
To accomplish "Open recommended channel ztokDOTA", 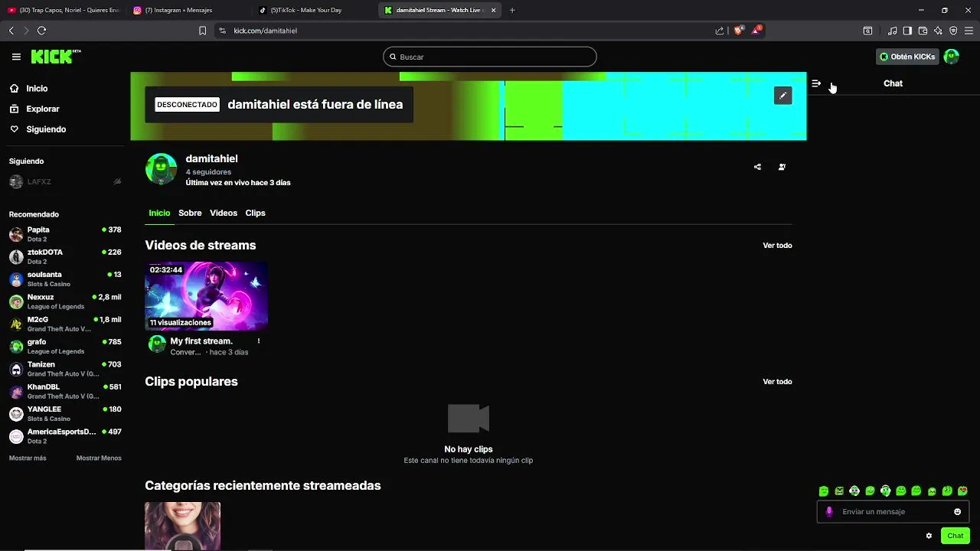I will (x=65, y=256).
